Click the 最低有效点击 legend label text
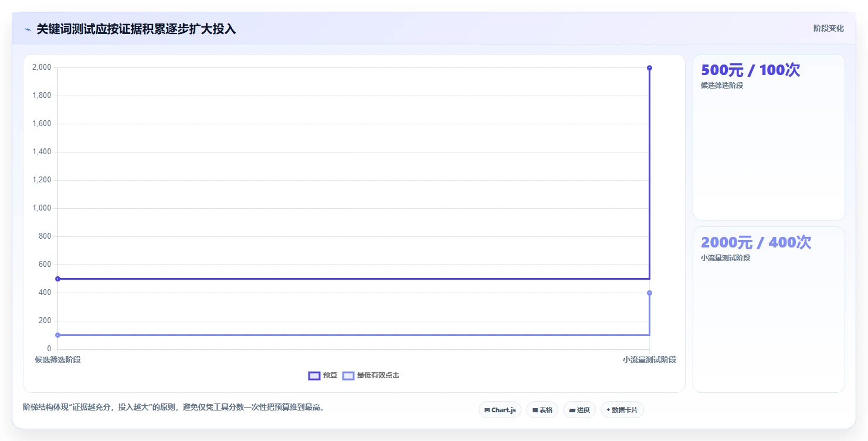 click(x=378, y=375)
